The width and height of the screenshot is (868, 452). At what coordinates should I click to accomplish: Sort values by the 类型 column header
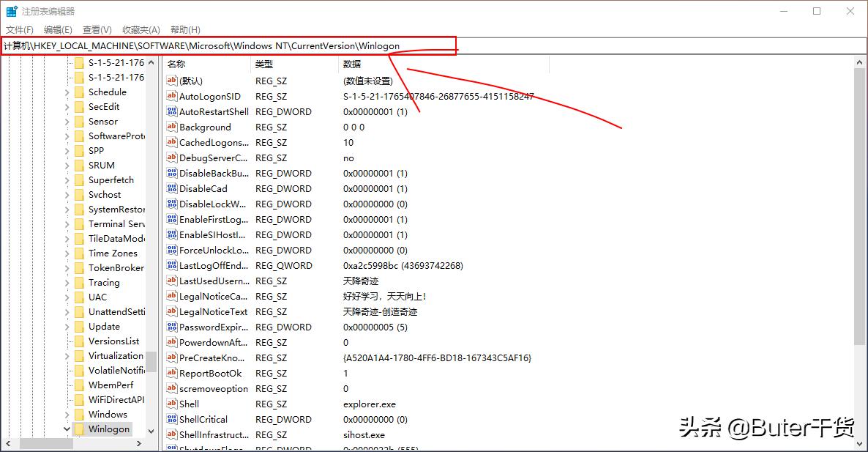tap(265, 64)
